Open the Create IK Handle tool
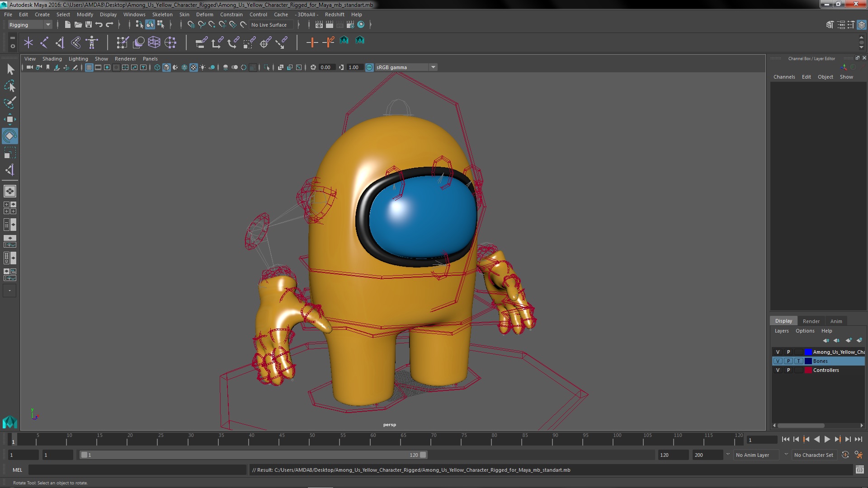The image size is (868, 488). coord(60,42)
